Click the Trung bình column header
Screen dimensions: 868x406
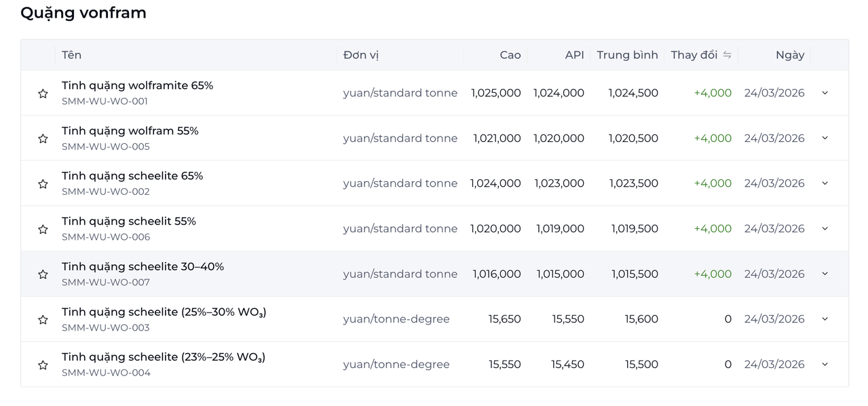[x=627, y=55]
